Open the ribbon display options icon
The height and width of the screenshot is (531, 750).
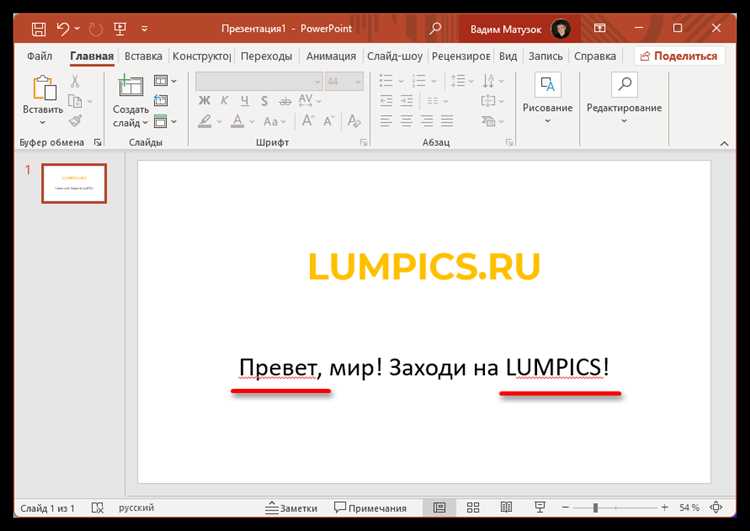coord(599,28)
